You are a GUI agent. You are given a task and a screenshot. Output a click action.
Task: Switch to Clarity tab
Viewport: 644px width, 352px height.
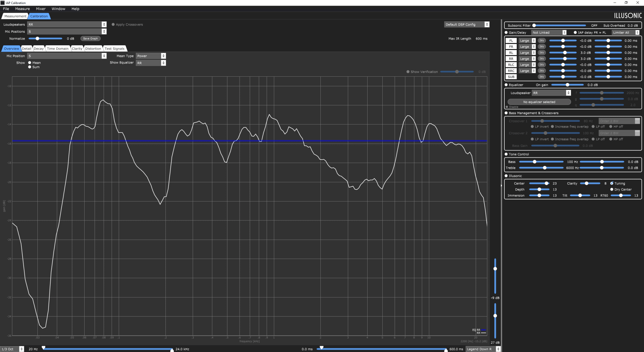tap(77, 48)
